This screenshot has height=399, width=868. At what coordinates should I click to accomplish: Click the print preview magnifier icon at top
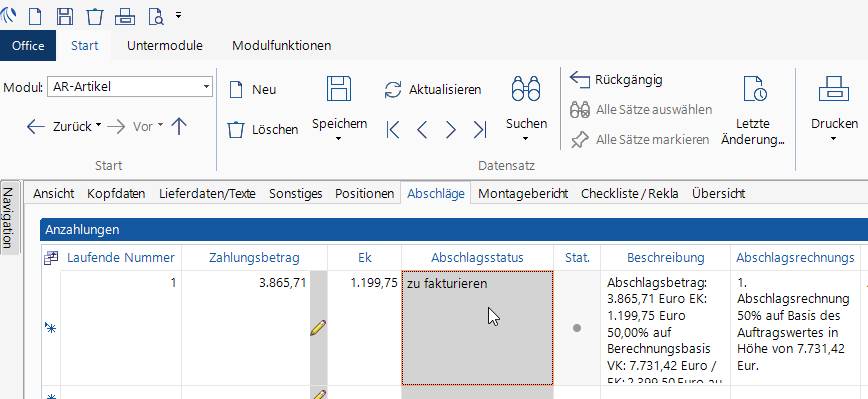(156, 17)
